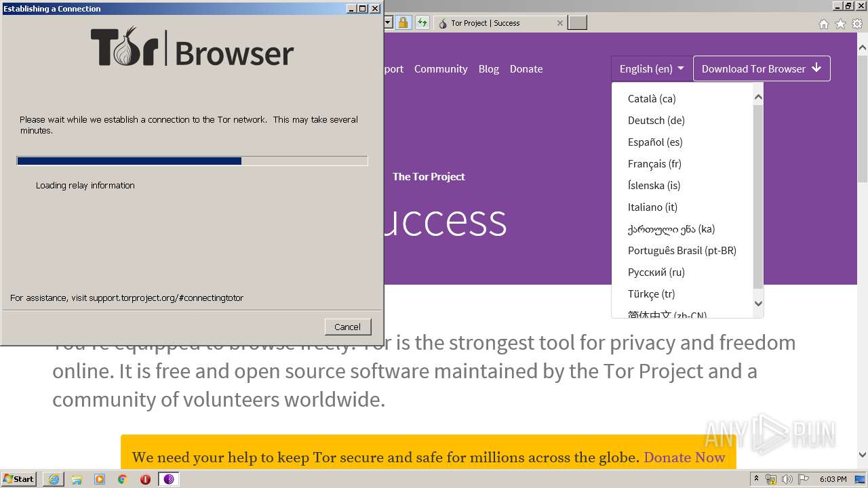The height and width of the screenshot is (488, 868).
Task: Open the Blog nav link
Action: (488, 68)
